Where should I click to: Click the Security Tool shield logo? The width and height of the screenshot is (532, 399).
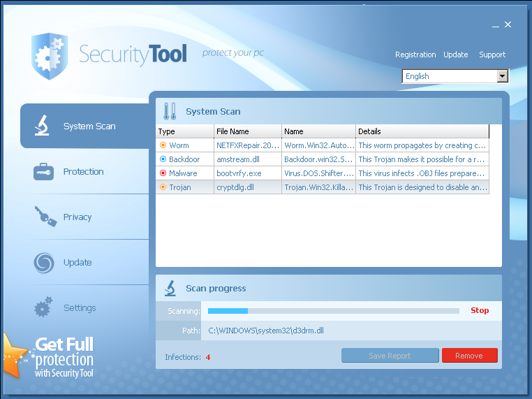50,56
